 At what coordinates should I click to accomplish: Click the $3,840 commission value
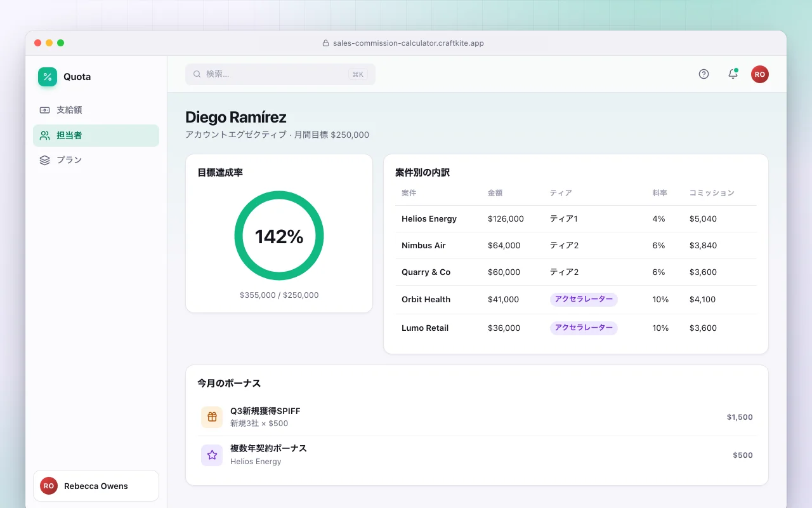pyautogui.click(x=703, y=246)
